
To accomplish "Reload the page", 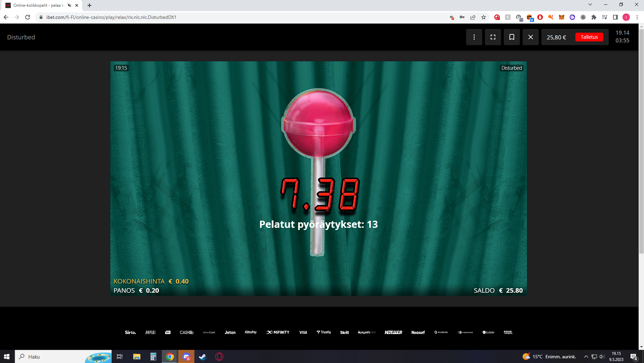I will coord(28,17).
